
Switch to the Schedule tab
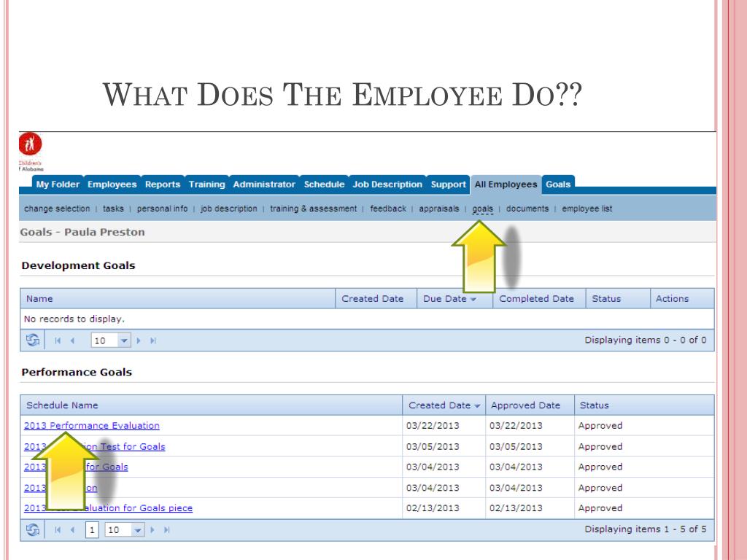(324, 184)
